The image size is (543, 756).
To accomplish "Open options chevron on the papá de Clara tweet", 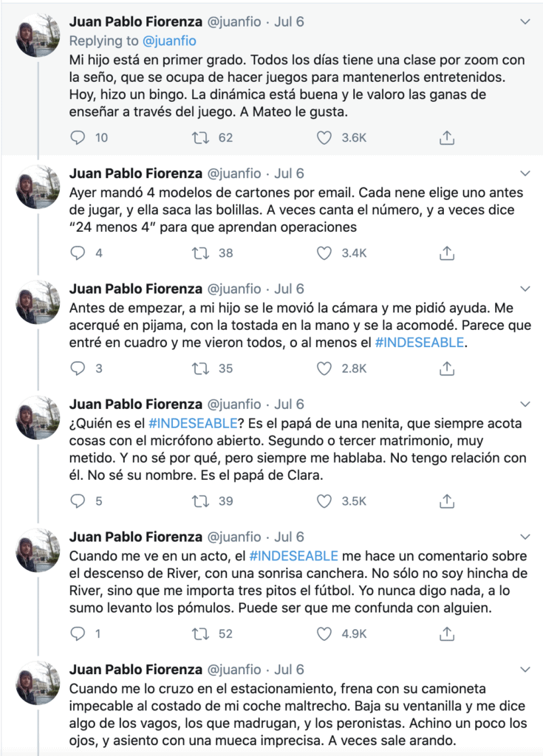I will coord(525,404).
